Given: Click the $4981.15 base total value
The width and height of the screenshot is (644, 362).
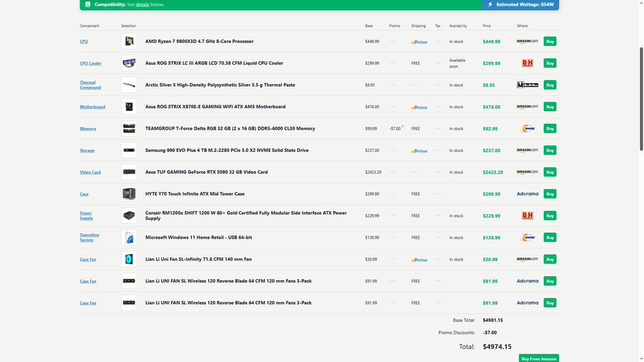Looking at the screenshot, I should point(493,320).
